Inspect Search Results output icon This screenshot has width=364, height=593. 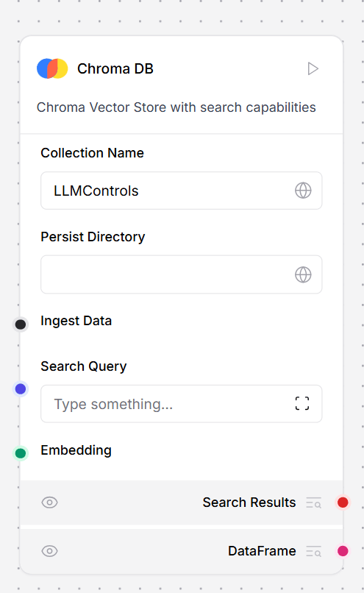[x=314, y=503]
